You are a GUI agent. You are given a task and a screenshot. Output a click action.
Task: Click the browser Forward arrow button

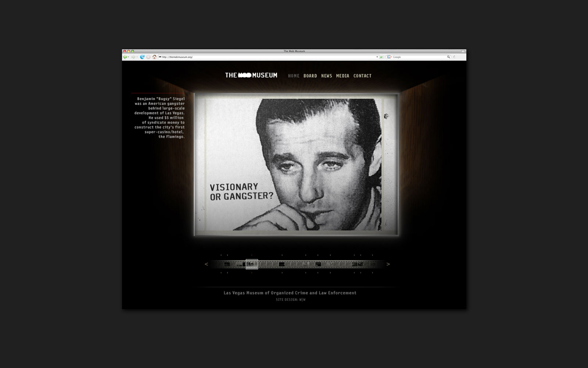[x=133, y=57]
